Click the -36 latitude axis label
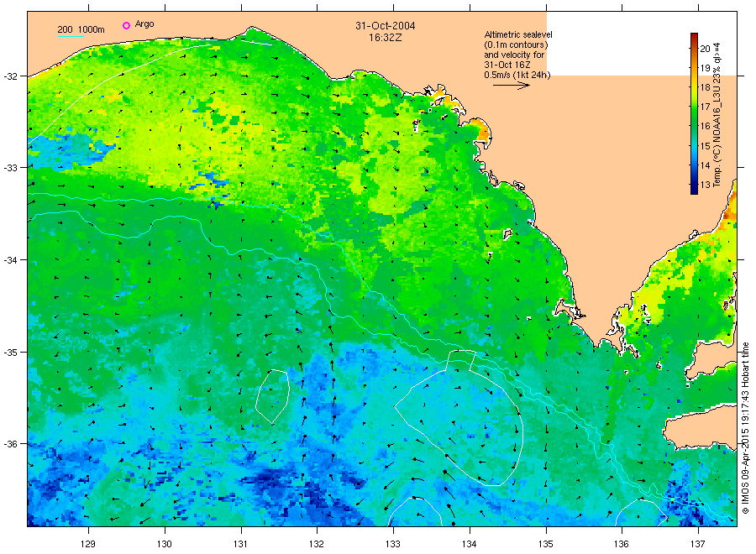 click(x=11, y=444)
